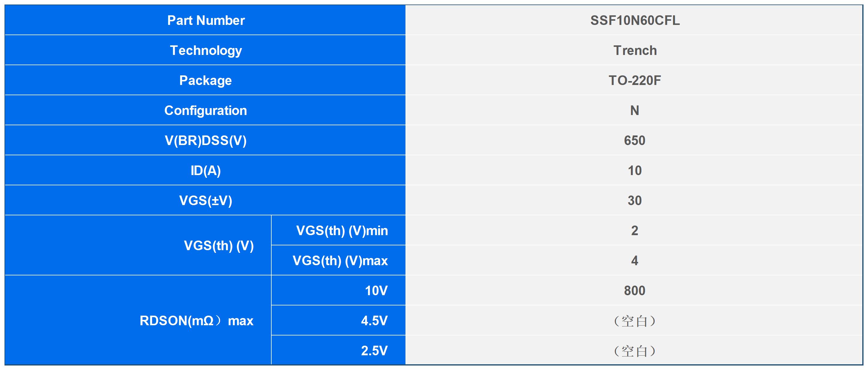Viewport: 868px width, 370px height.
Task: Select the VGS(±V) value of 30
Action: pos(634,200)
